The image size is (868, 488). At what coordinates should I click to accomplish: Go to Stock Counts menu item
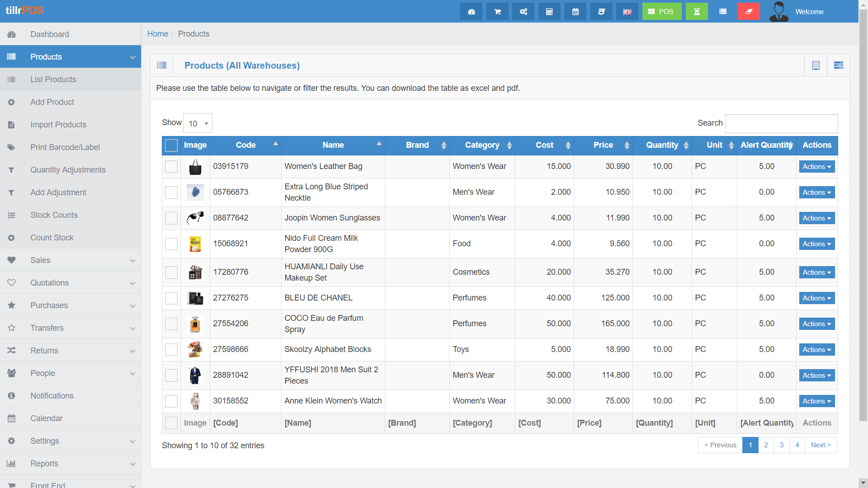pyautogui.click(x=54, y=215)
